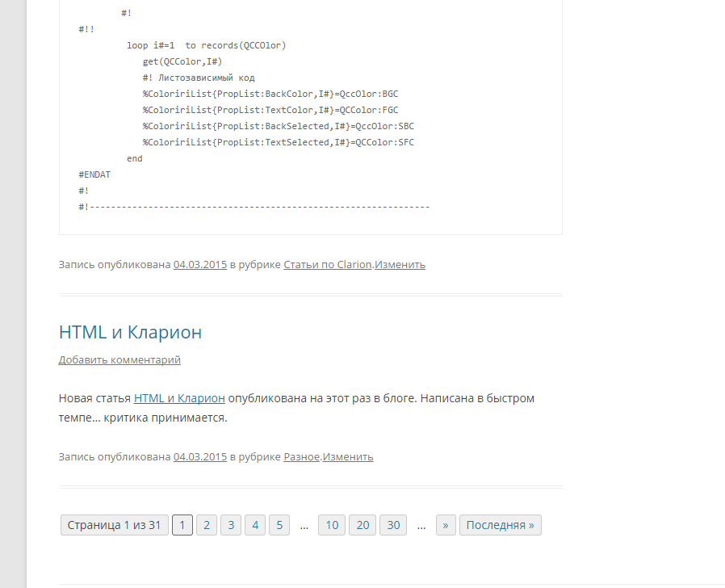Navigate to page 5 in pagination
725x588 pixels.
coord(279,525)
